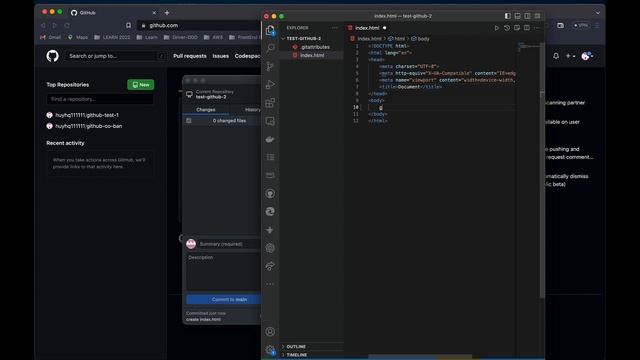
Task: Open additional views ellipsis in VS Code activity bar
Action: coord(270,284)
